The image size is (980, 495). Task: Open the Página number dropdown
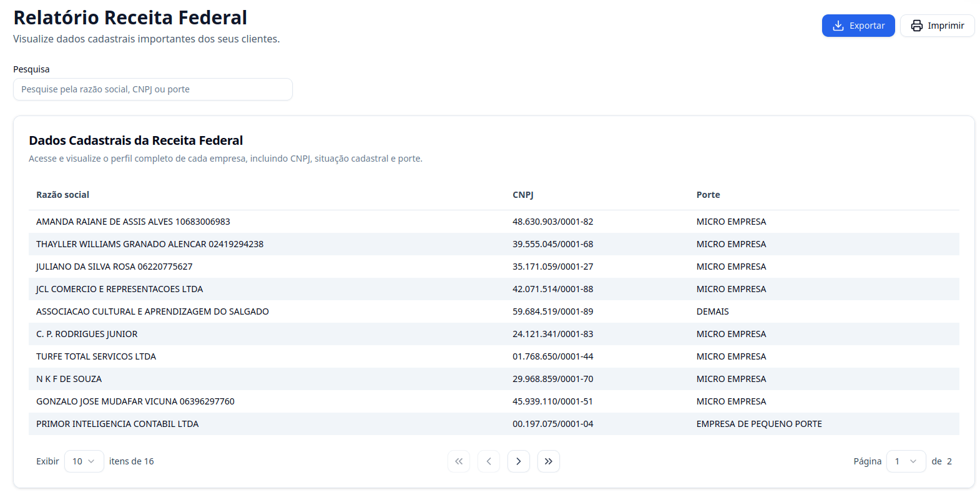(905, 461)
